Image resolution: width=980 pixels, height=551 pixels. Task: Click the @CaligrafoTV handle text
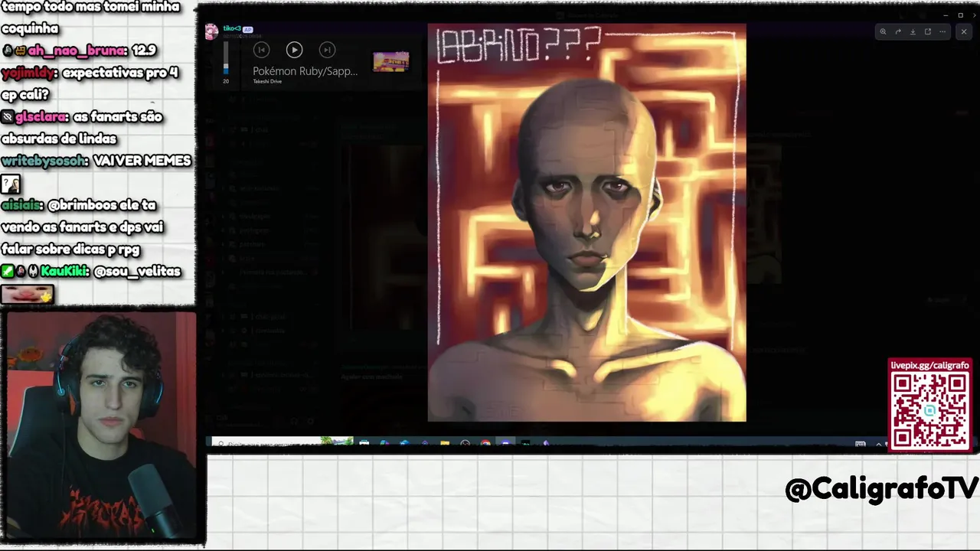(882, 489)
